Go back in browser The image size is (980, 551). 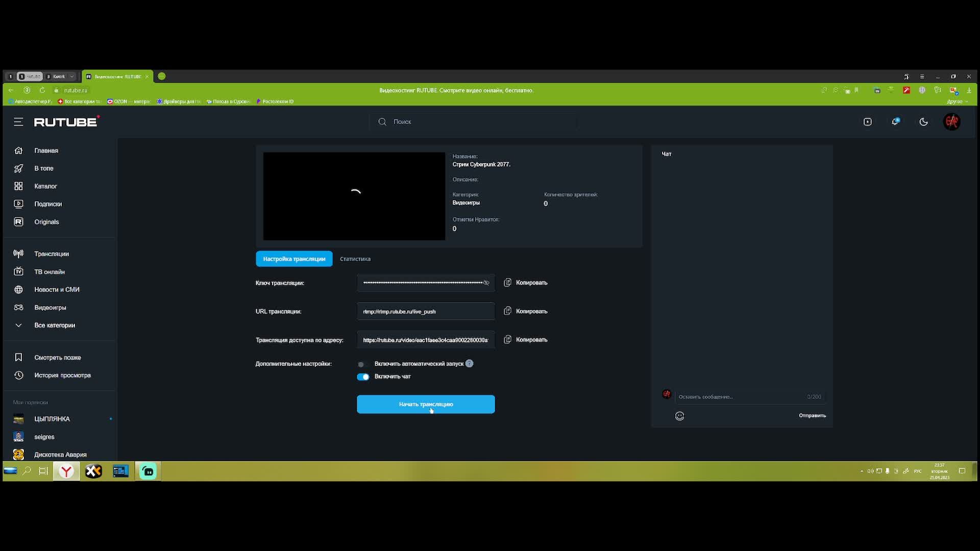[x=11, y=90]
